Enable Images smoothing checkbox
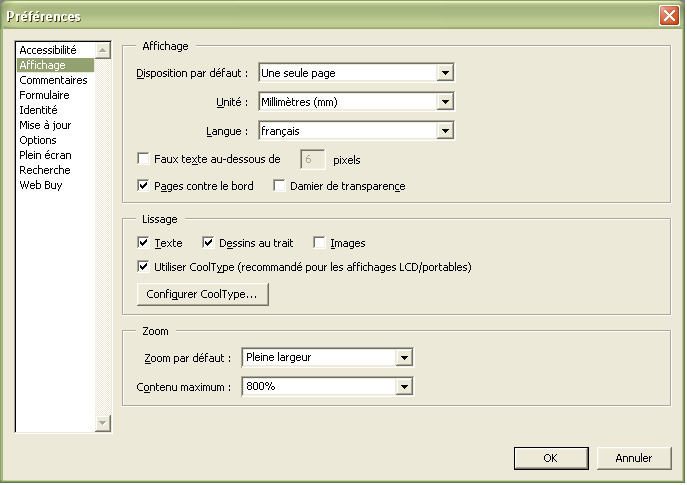 click(x=320, y=243)
